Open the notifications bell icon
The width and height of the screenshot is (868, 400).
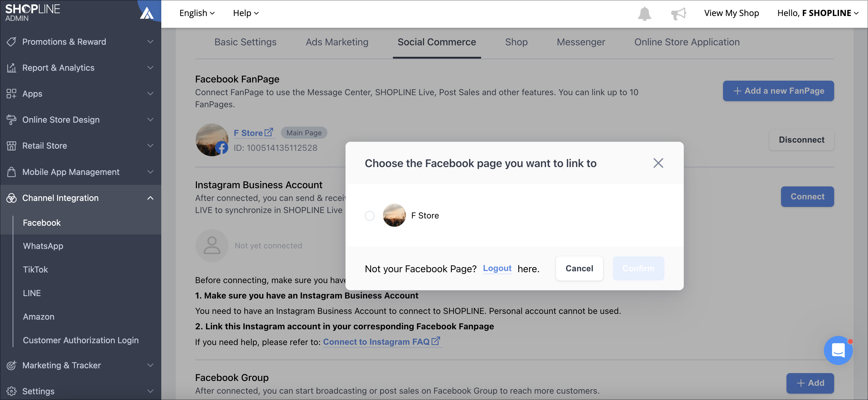(644, 14)
